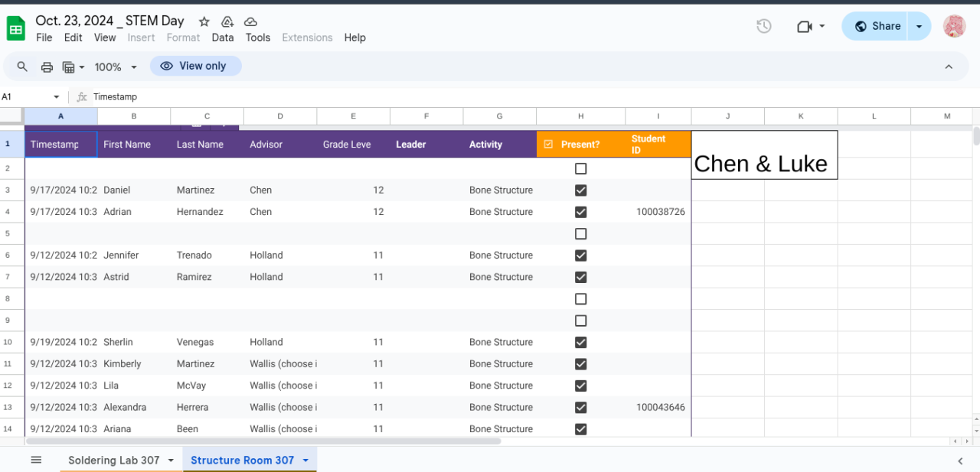Open the View menu
Screen dimensions: 980x472
coord(105,37)
